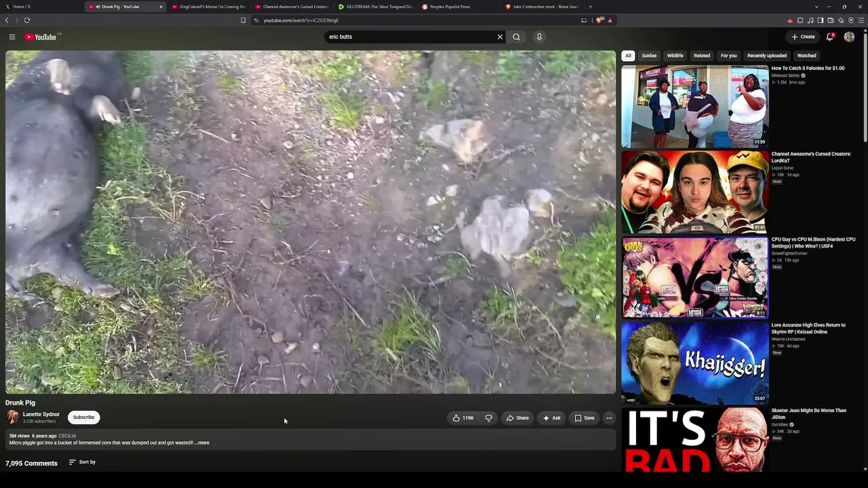This screenshot has width=868, height=488.
Task: Click the Midwest Safety channel name
Action: (785, 76)
